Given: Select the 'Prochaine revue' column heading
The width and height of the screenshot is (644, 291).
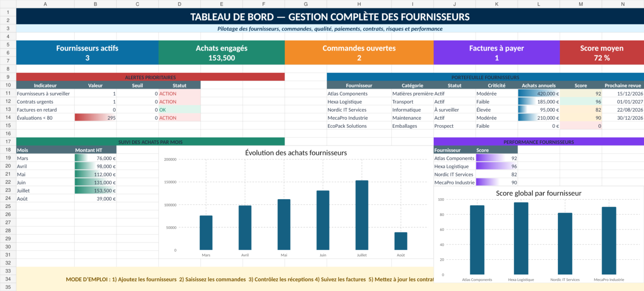Looking at the screenshot, I should point(623,85).
